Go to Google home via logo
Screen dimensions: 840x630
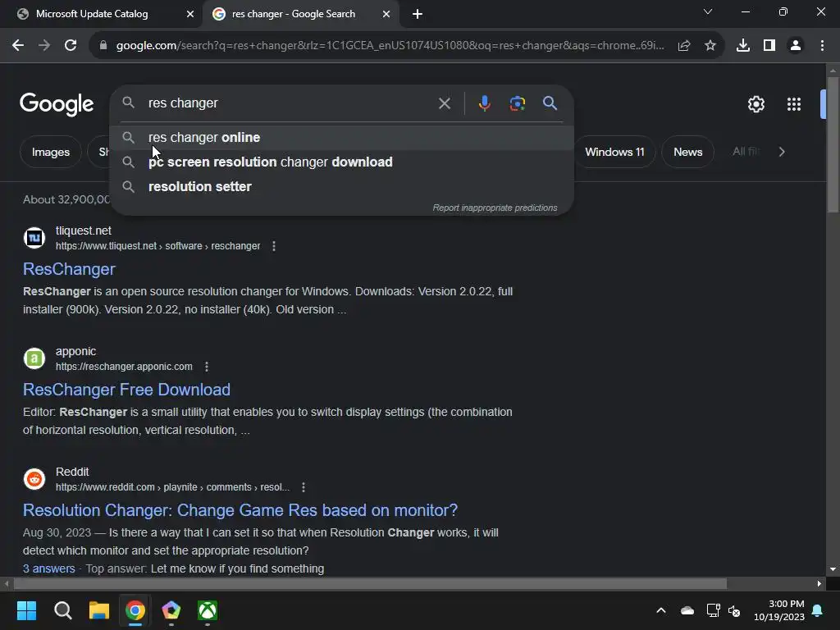click(57, 104)
